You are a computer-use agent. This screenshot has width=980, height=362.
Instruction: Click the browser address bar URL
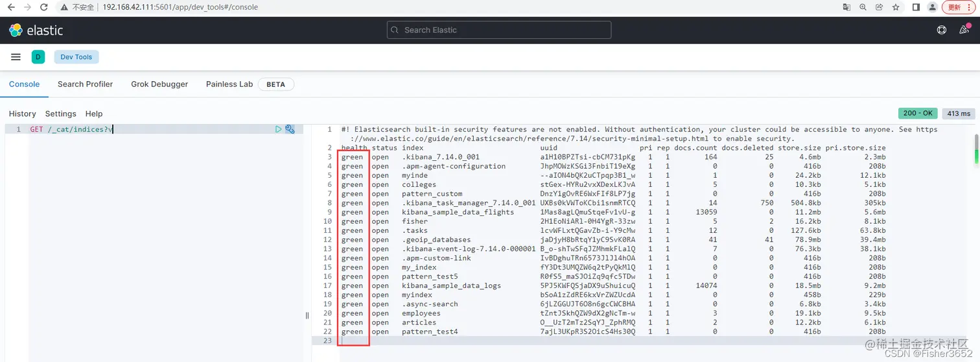(180, 7)
